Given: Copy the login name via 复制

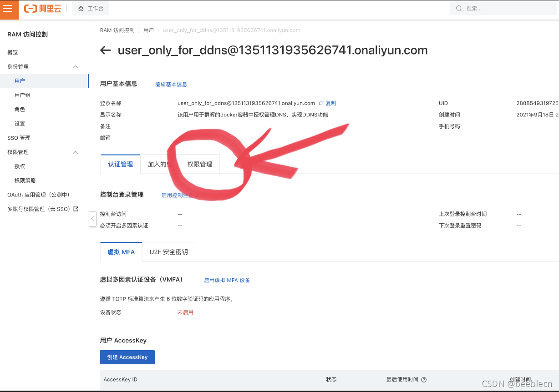Looking at the screenshot, I should [x=331, y=103].
